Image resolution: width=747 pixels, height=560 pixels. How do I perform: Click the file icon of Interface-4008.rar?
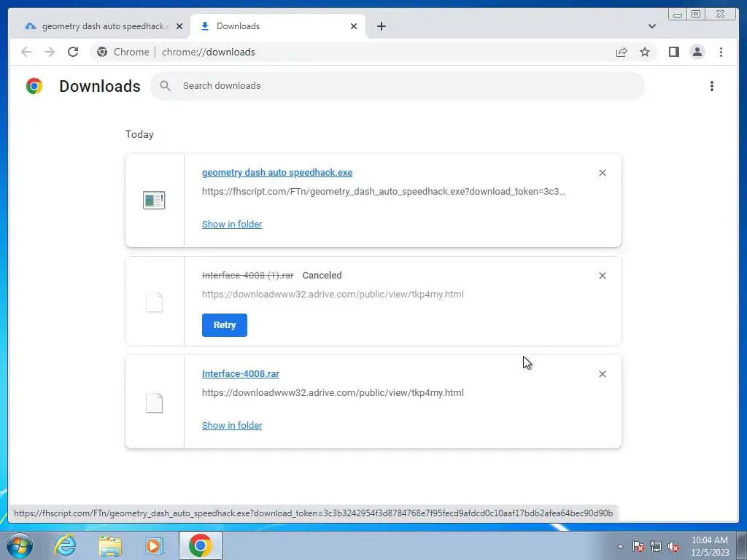(x=154, y=402)
